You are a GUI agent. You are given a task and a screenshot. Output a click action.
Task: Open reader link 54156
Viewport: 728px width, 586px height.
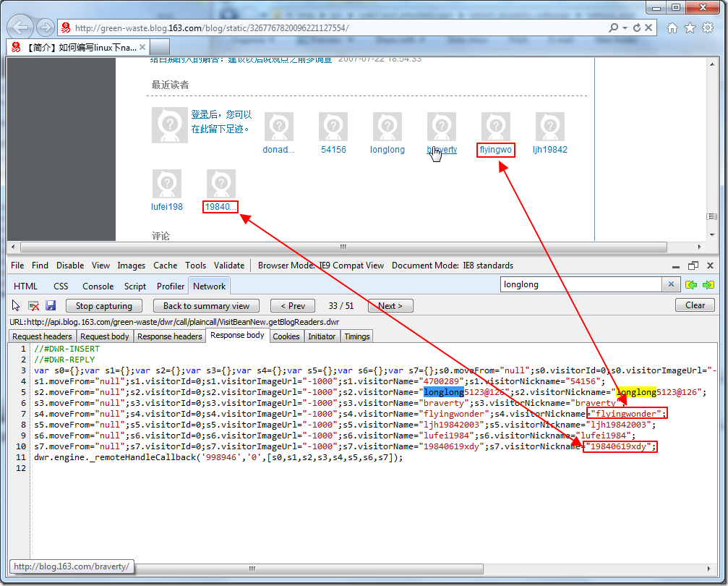(x=333, y=150)
